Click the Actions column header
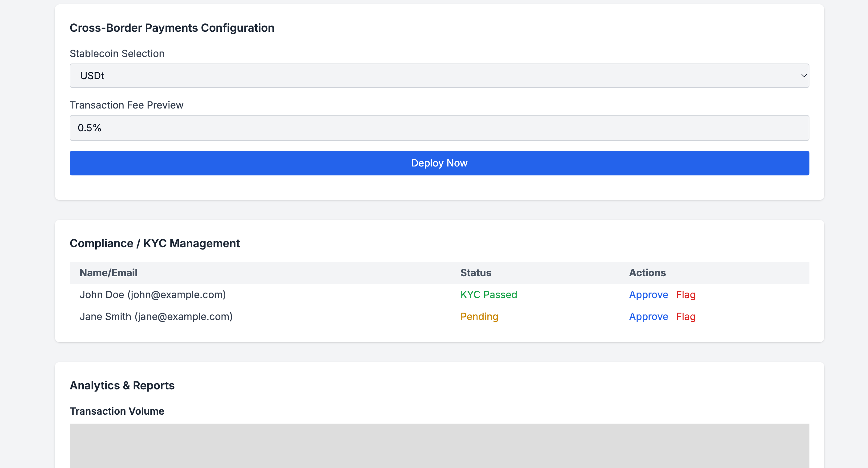The height and width of the screenshot is (468, 868). (647, 272)
